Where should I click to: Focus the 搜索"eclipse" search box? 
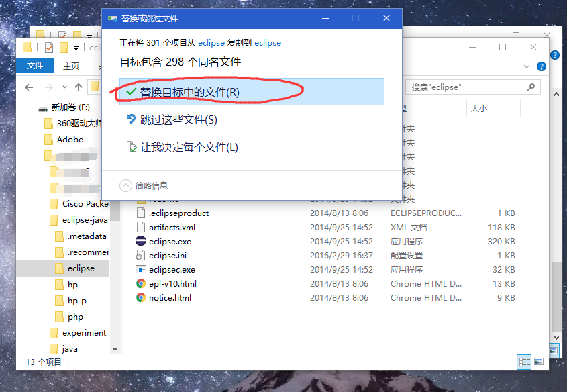(x=473, y=87)
